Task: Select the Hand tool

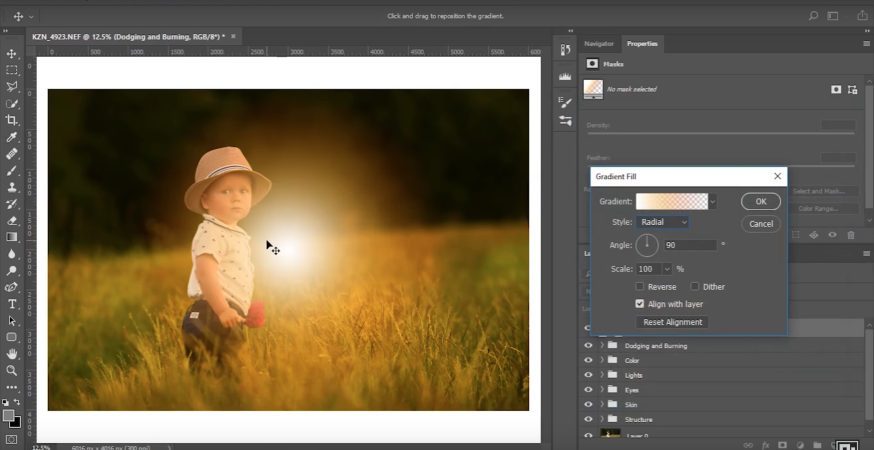Action: [x=11, y=354]
